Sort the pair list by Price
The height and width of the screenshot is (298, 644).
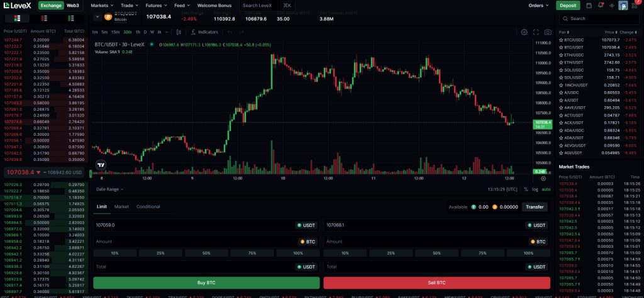pyautogui.click(x=611, y=32)
